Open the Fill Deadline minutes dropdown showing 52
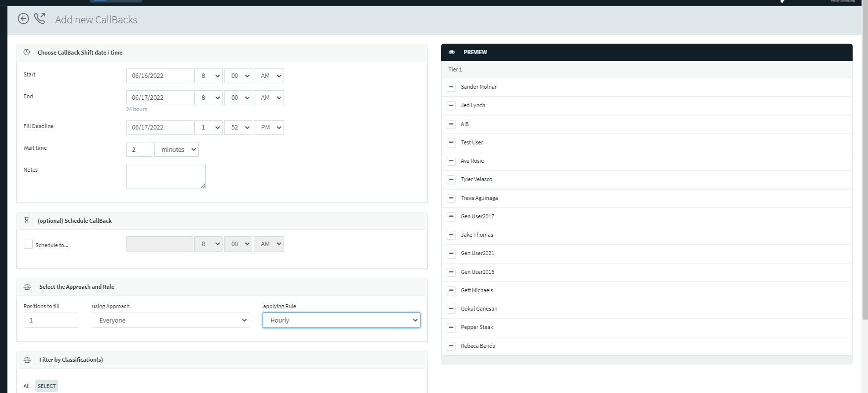Viewport: 868px width, 393px height. point(238,128)
